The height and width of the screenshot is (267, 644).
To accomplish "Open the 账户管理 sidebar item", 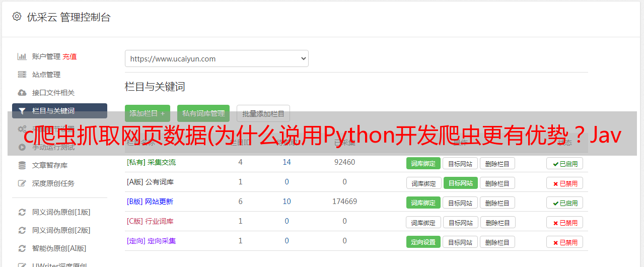I will (46, 56).
